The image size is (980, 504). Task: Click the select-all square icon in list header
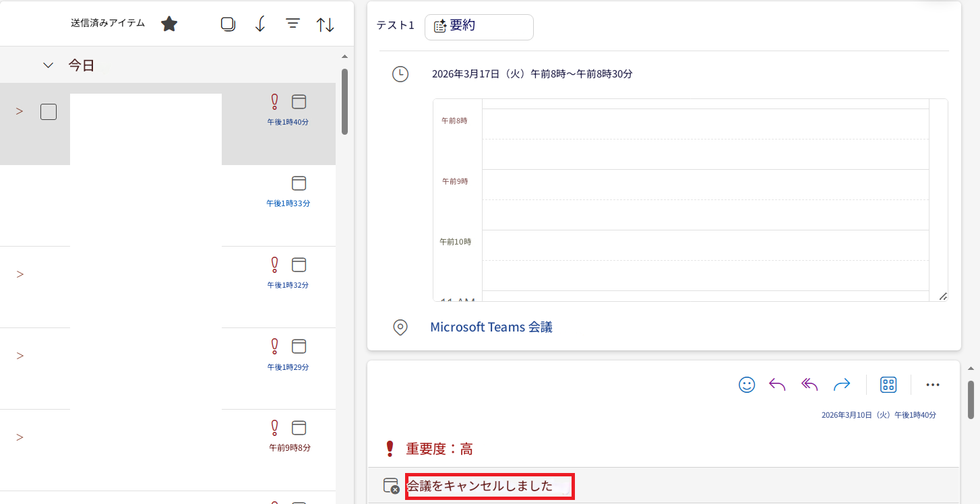click(x=228, y=24)
